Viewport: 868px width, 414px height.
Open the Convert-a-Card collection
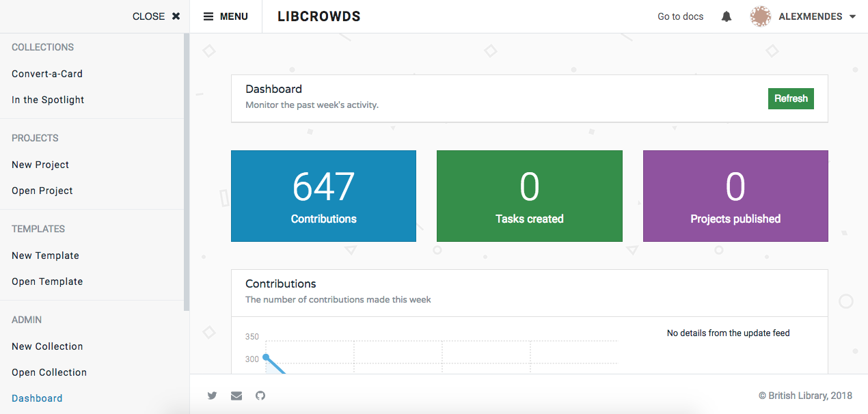click(46, 73)
